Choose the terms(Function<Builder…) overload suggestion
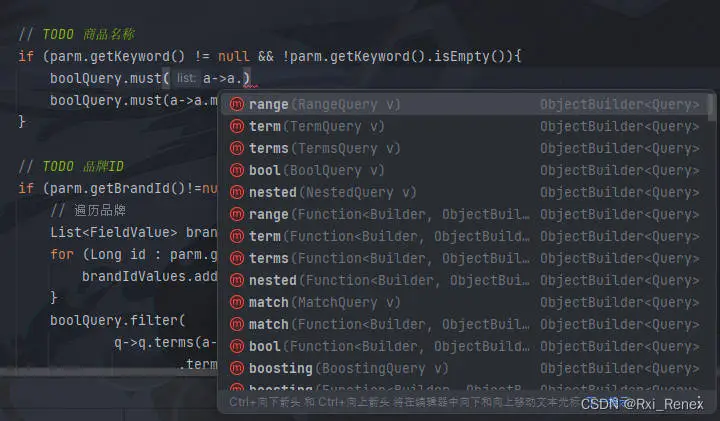This screenshot has height=421, width=720. point(465,258)
